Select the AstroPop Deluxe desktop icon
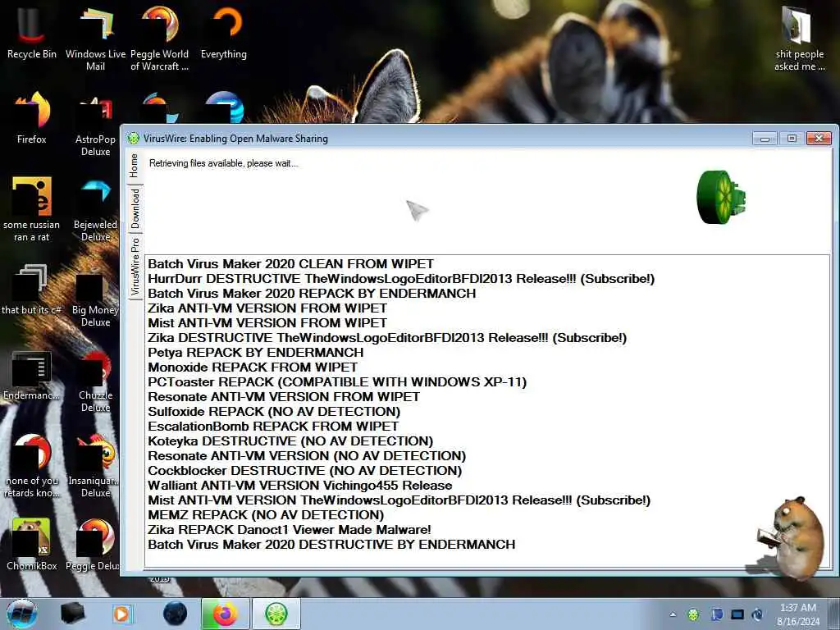 [95, 125]
